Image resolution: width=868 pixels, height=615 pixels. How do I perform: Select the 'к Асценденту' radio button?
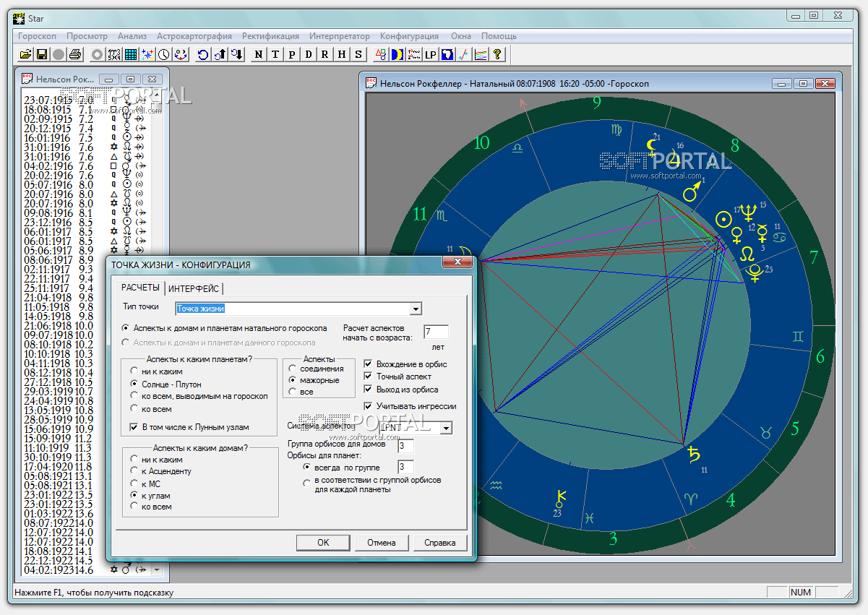(134, 471)
